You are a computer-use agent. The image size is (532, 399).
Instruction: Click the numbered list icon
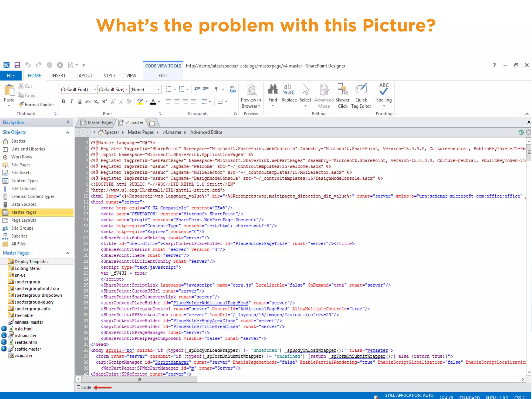click(182, 89)
